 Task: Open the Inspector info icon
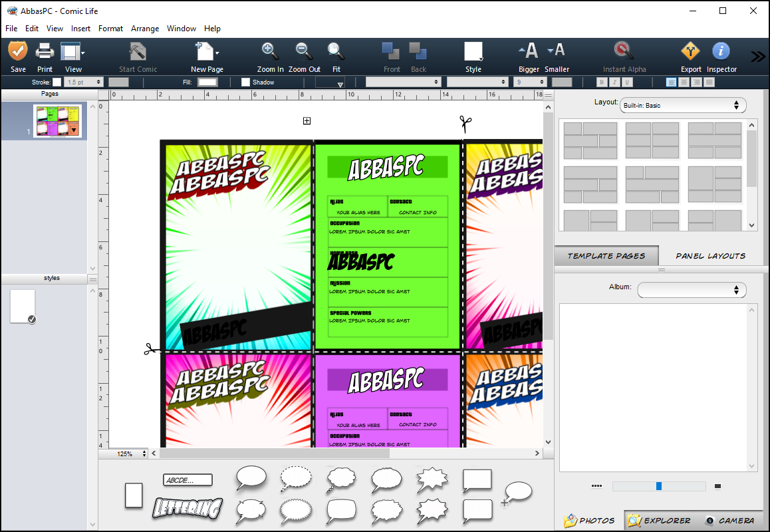pyautogui.click(x=721, y=51)
